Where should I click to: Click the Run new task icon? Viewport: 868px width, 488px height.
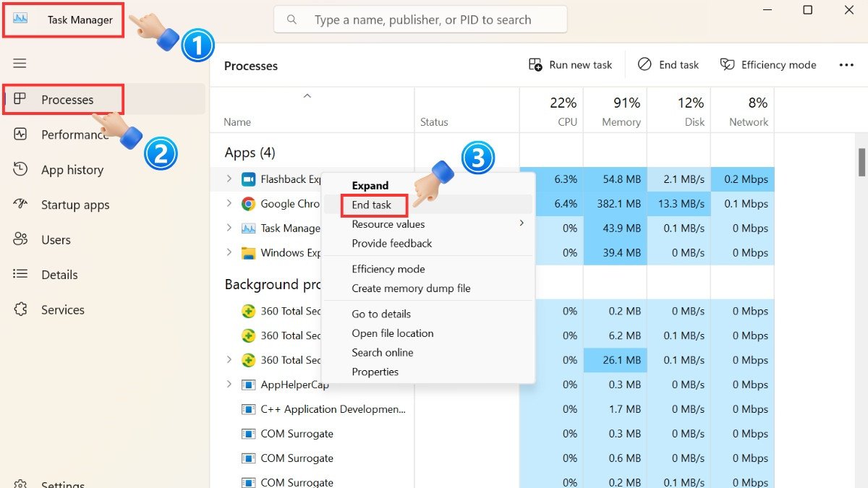coord(535,64)
